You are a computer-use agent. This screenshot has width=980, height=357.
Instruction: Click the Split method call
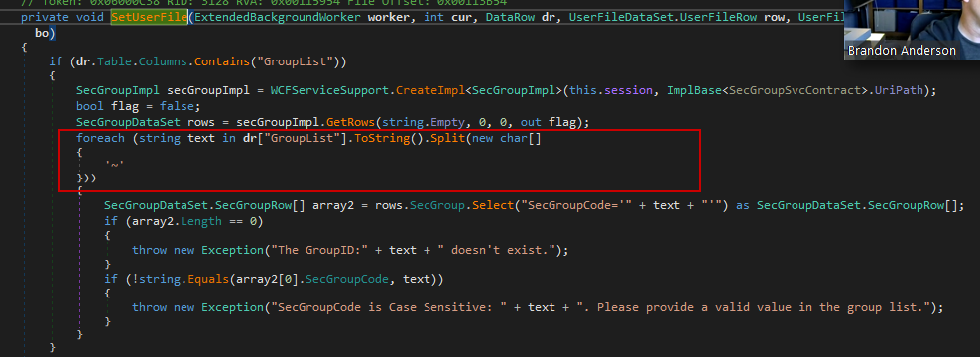click(447, 138)
